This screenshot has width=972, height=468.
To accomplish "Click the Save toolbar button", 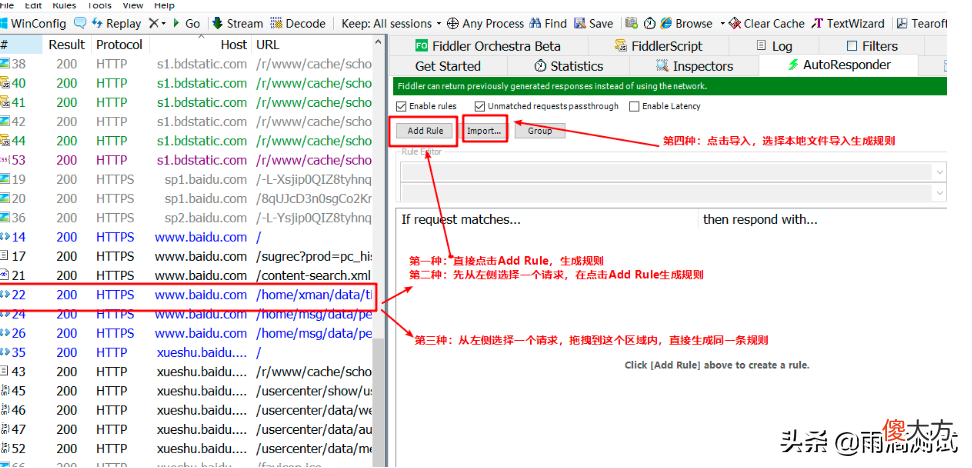I will (593, 24).
